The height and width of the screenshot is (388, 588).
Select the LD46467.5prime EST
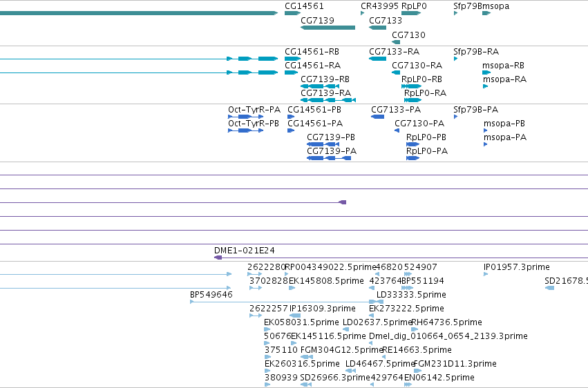tap(350, 371)
